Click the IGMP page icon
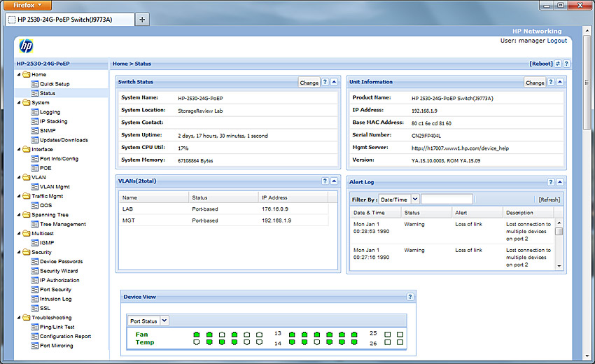 tap(34, 243)
